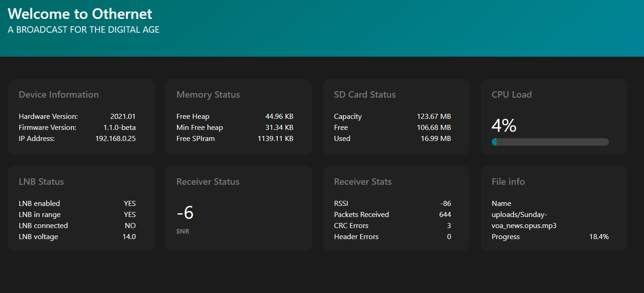
Task: Select the SD card "Capacity" label
Action: click(348, 117)
